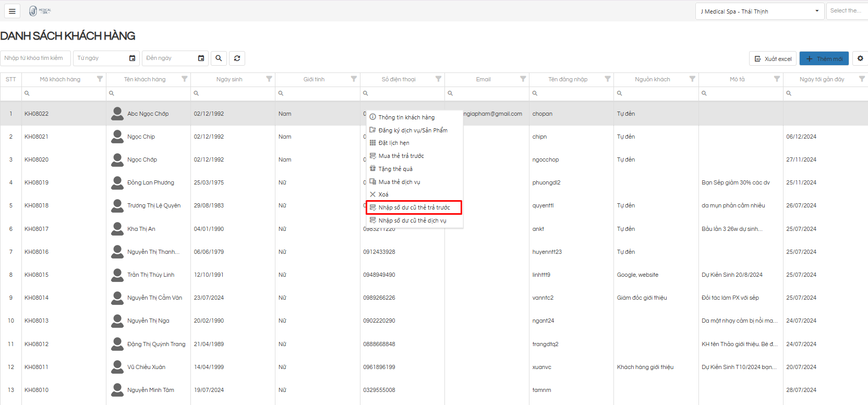Open the settings gear icon
This screenshot has height=405, width=868.
[860, 58]
